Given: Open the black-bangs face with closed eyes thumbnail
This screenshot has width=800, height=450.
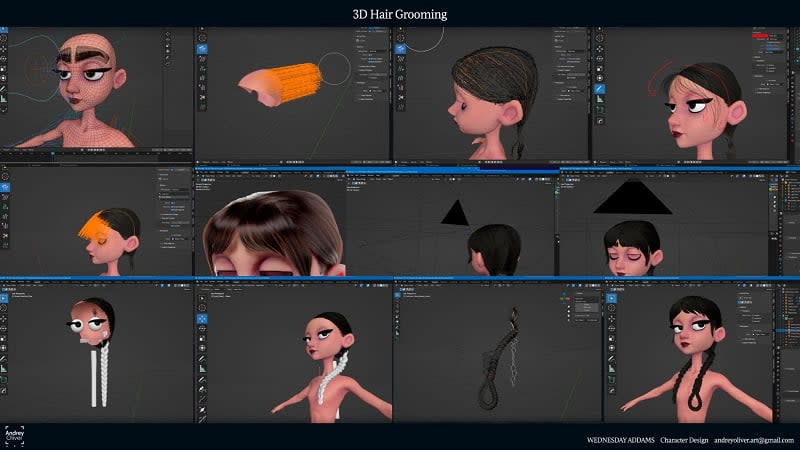Looking at the screenshot, I should click(x=679, y=223).
